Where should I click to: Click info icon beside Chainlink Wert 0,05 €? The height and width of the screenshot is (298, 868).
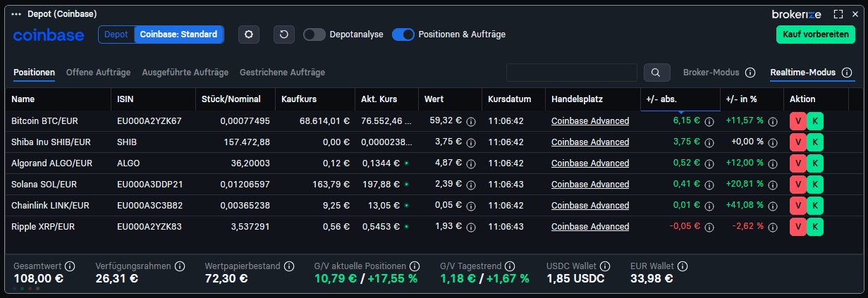pyautogui.click(x=471, y=206)
